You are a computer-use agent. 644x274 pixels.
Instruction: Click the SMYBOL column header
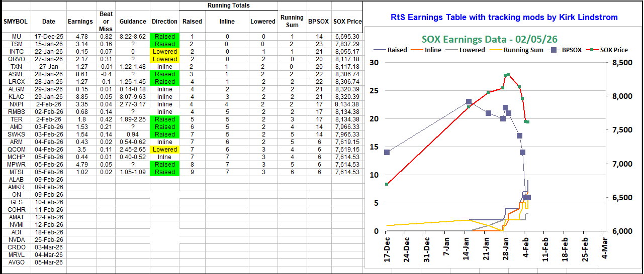click(x=16, y=22)
